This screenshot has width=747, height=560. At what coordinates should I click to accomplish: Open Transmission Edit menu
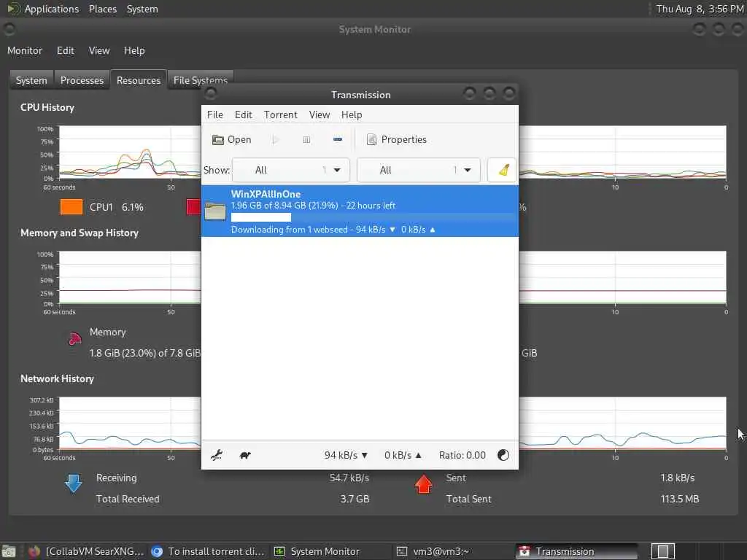243,114
